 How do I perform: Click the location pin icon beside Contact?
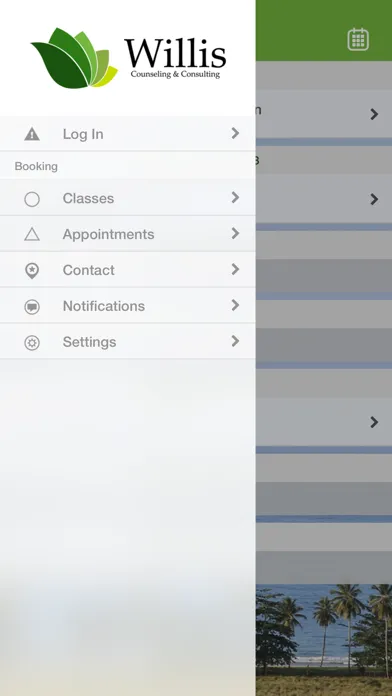[32, 271]
